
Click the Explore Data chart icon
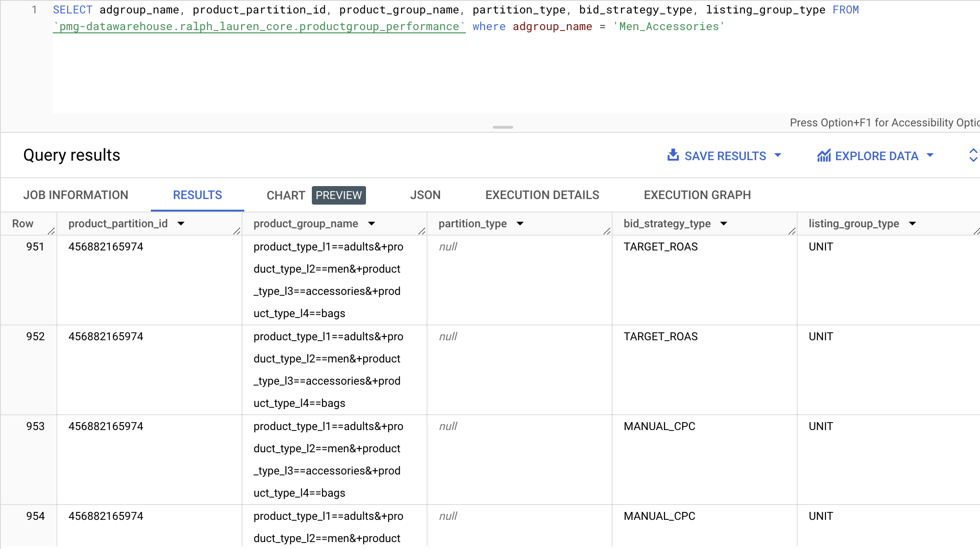(x=824, y=156)
